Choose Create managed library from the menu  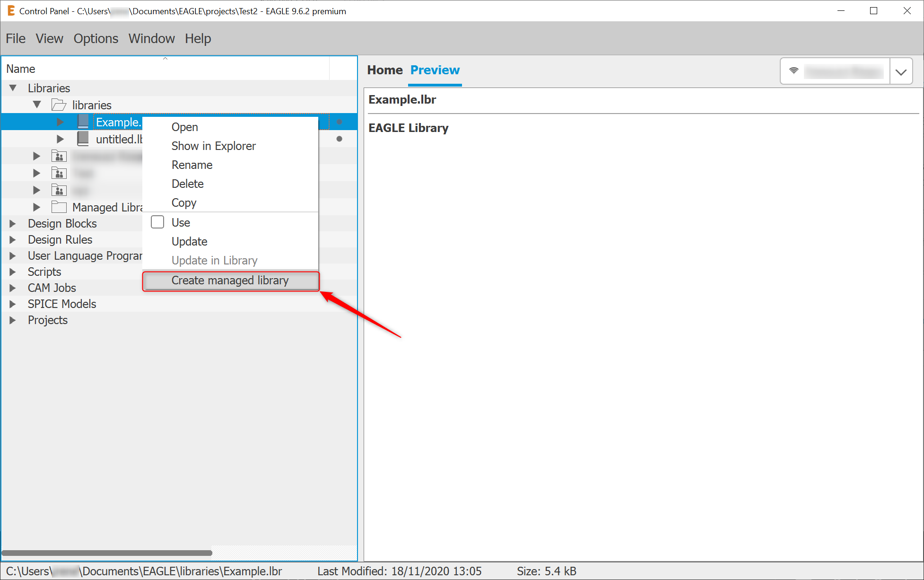coord(230,280)
